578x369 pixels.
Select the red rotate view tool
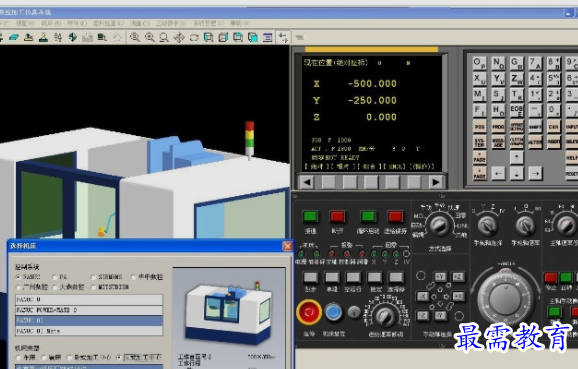[x=194, y=37]
